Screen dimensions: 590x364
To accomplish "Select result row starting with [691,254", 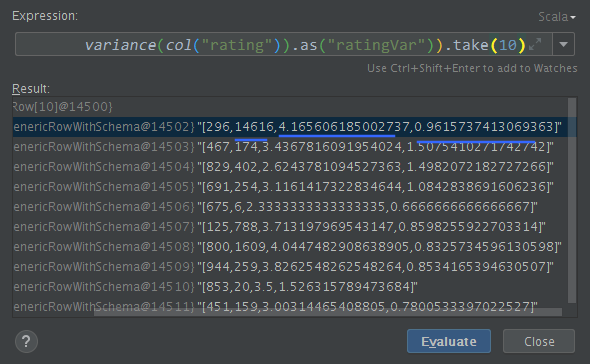I will coord(290,187).
